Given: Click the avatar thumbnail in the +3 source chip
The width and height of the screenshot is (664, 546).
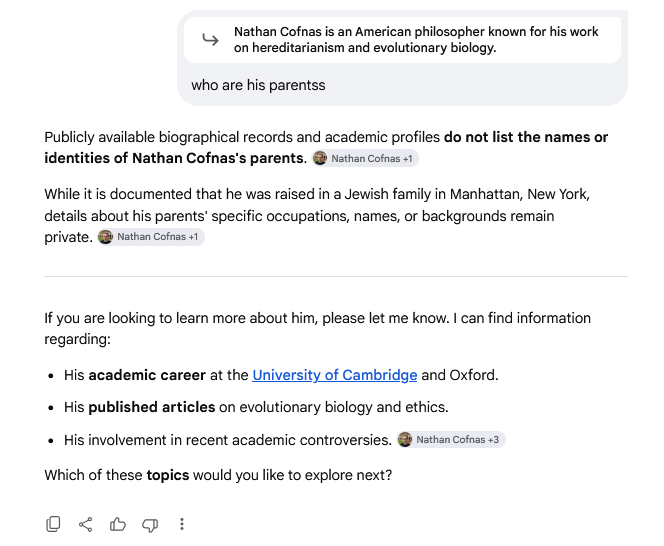Looking at the screenshot, I should pyautogui.click(x=405, y=440).
